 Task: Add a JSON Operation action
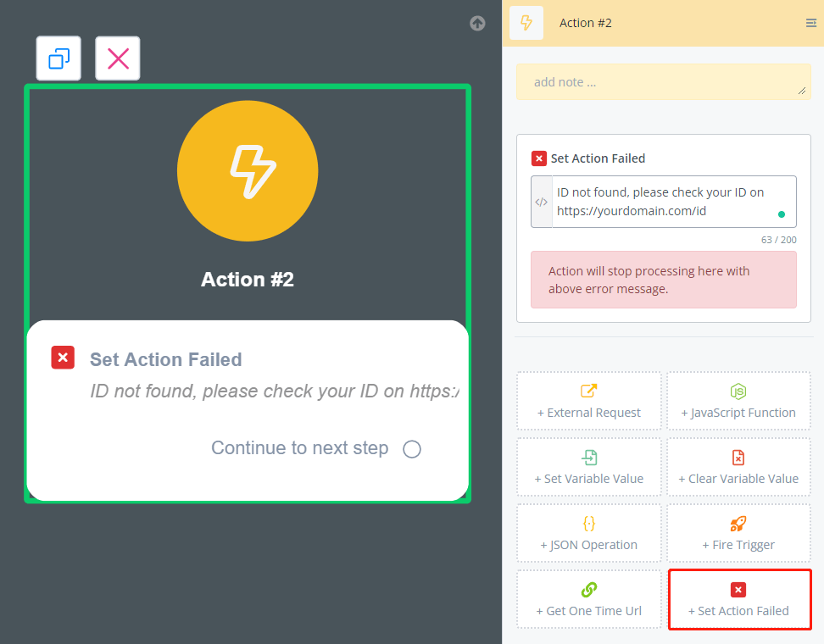coord(589,533)
